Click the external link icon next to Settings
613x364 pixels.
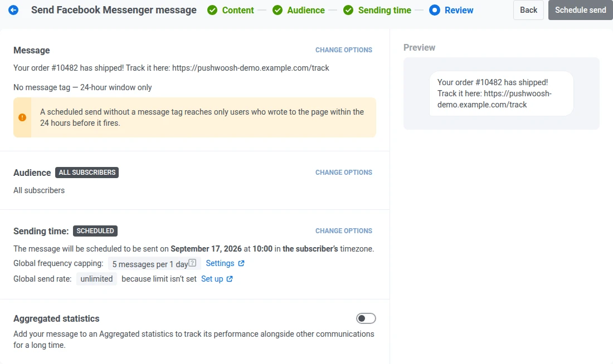pos(241,263)
